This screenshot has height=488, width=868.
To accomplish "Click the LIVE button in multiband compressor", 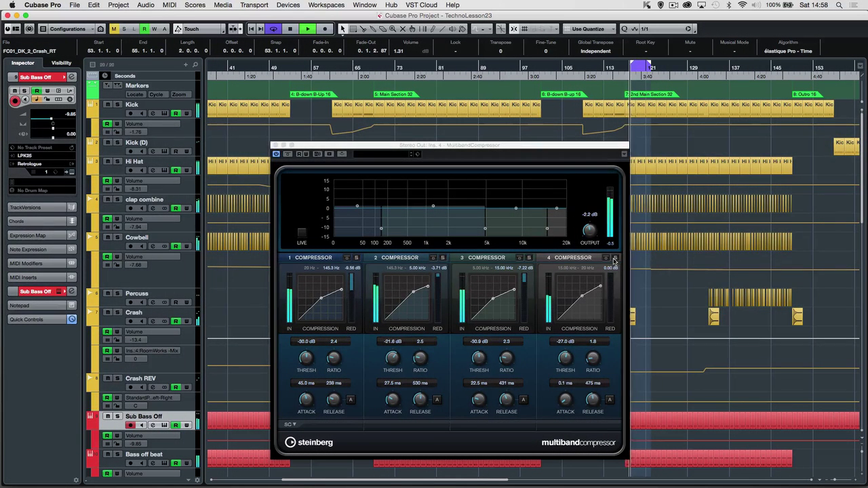I will (302, 232).
